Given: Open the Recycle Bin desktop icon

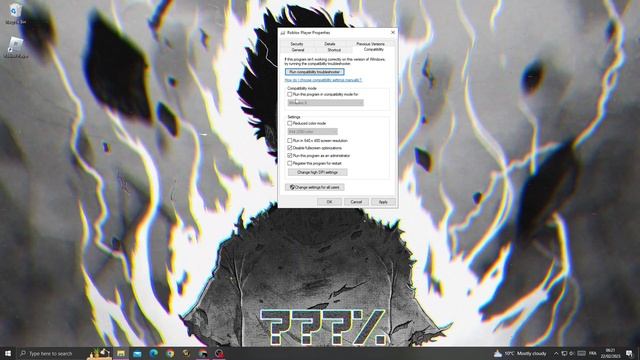Looking at the screenshot, I should pos(15,13).
